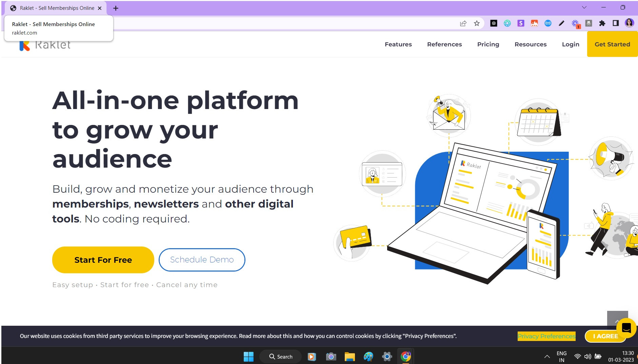Open the black square extension icon
Screen dimensions: 638x364
point(494,23)
